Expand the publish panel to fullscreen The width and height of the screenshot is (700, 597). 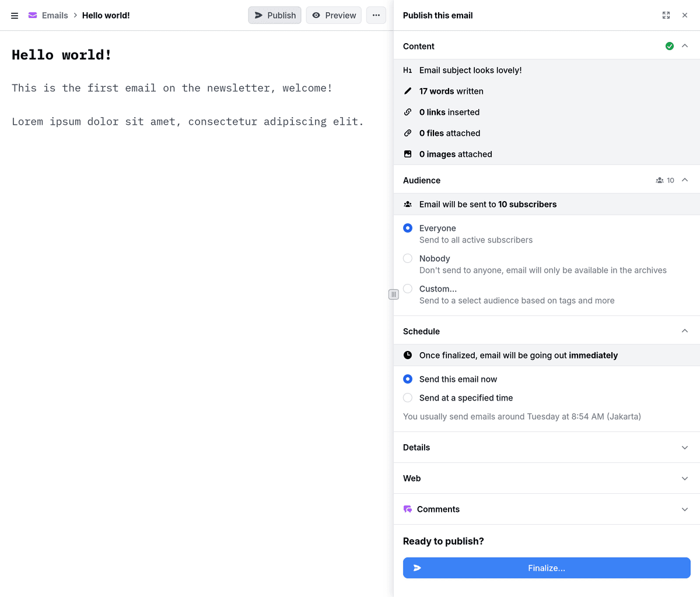click(666, 15)
